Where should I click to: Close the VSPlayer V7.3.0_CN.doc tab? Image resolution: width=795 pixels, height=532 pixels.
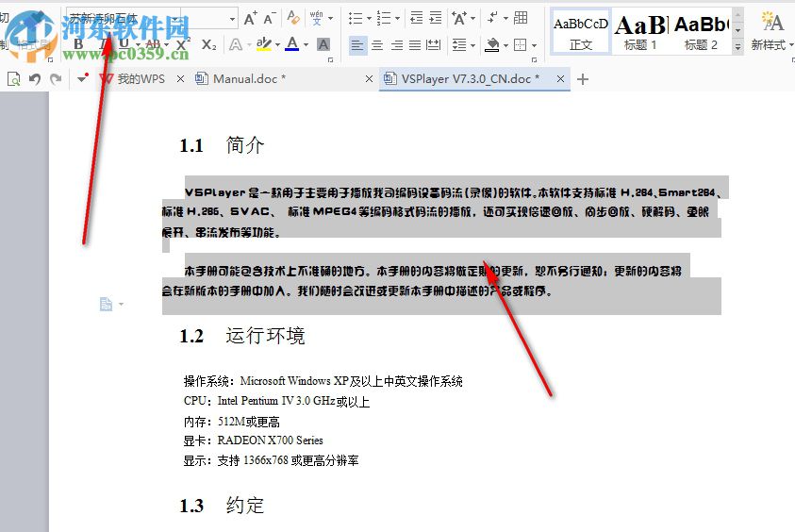[x=560, y=79]
